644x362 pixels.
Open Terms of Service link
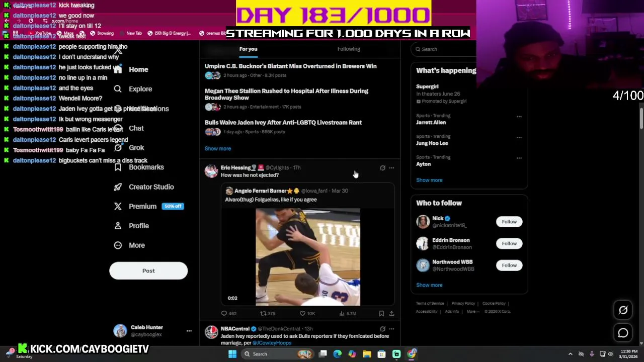point(430,303)
